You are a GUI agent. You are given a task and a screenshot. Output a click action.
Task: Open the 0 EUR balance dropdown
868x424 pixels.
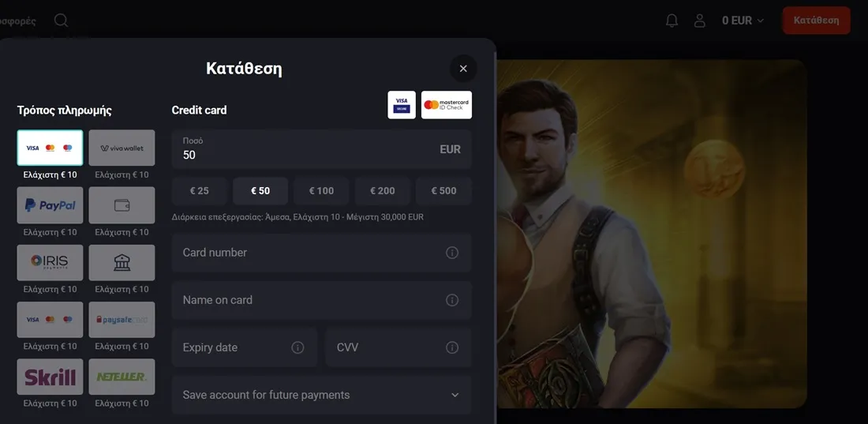pyautogui.click(x=743, y=21)
